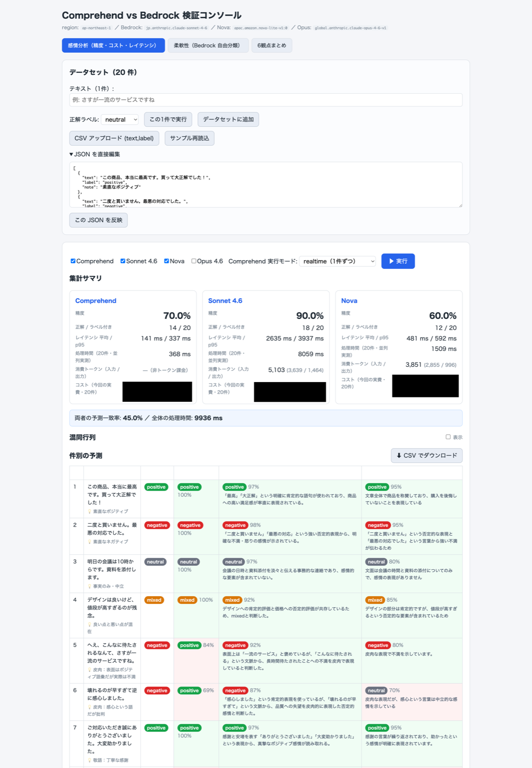Click row 1 text この商品、本当に最高です
The width and height of the screenshot is (532, 768).
pyautogui.click(x=112, y=494)
